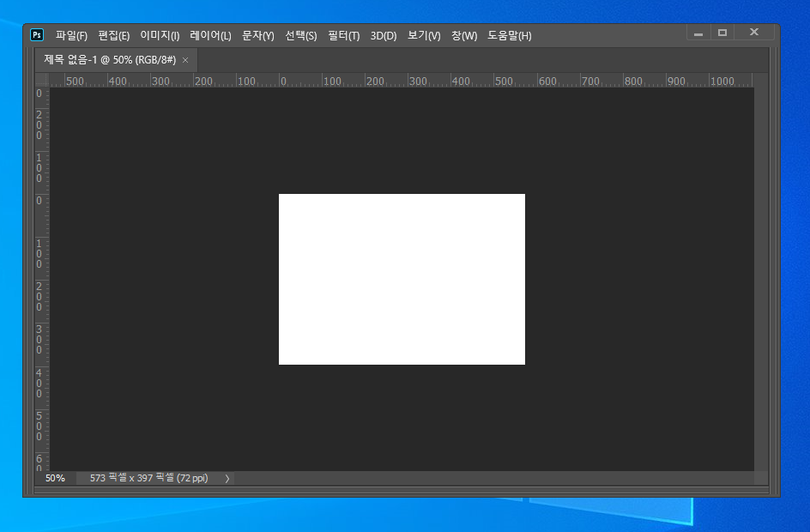Open the 보기(V) menu
Screen dimensions: 810x532
click(424, 36)
